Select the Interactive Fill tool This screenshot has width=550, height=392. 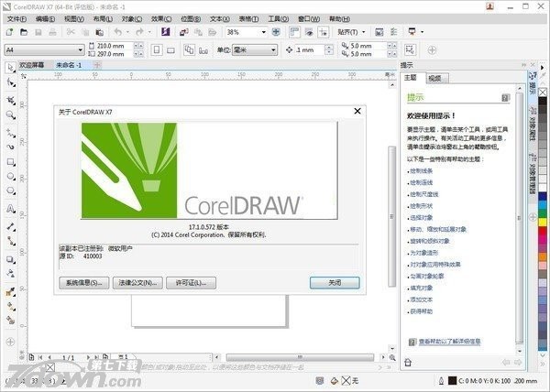pyautogui.click(x=10, y=306)
